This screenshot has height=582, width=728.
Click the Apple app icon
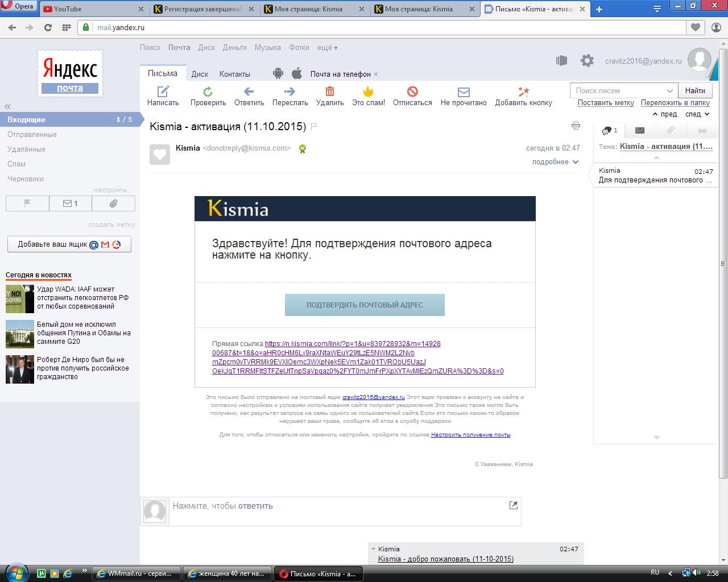click(296, 73)
